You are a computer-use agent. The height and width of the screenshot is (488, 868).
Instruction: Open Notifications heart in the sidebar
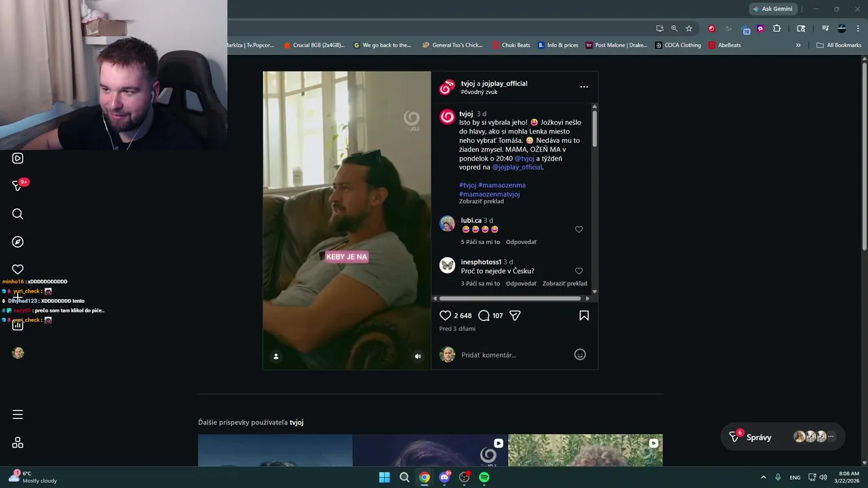(x=18, y=270)
